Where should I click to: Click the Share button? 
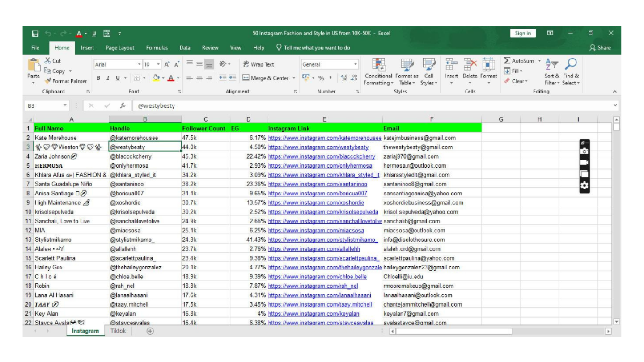point(600,48)
